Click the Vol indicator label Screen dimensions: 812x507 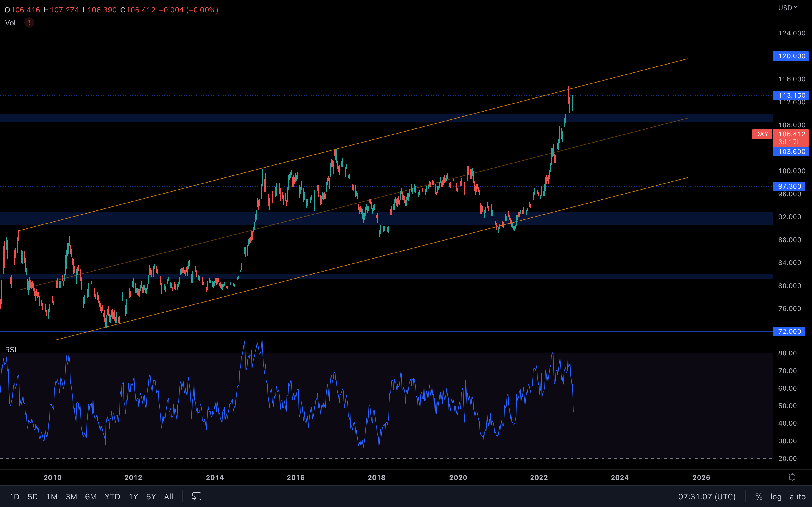click(10, 23)
